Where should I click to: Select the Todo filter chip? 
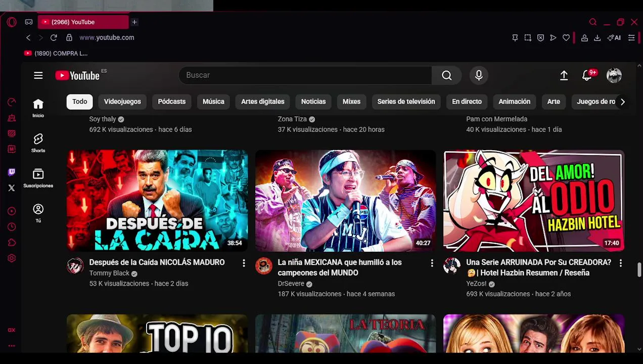(x=80, y=102)
